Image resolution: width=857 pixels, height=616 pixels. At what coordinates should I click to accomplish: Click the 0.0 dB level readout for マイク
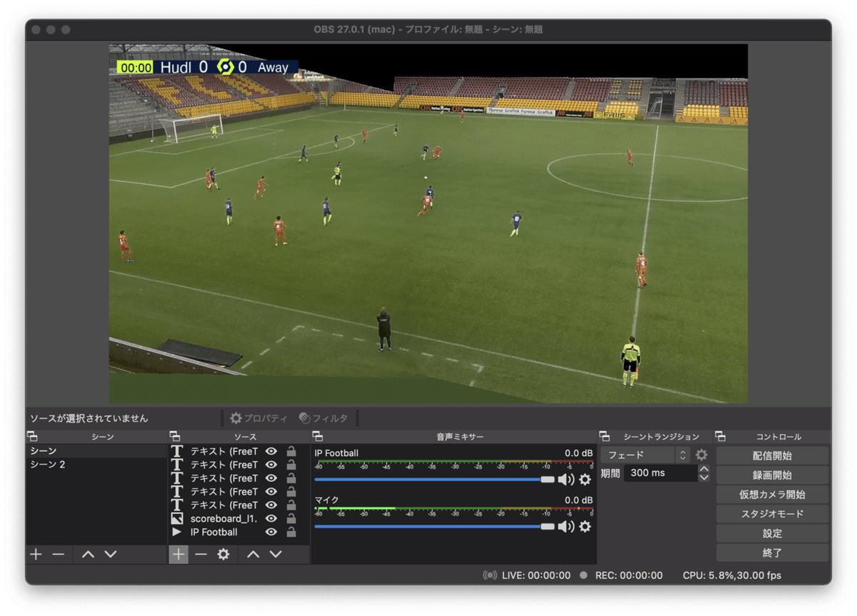coord(578,500)
